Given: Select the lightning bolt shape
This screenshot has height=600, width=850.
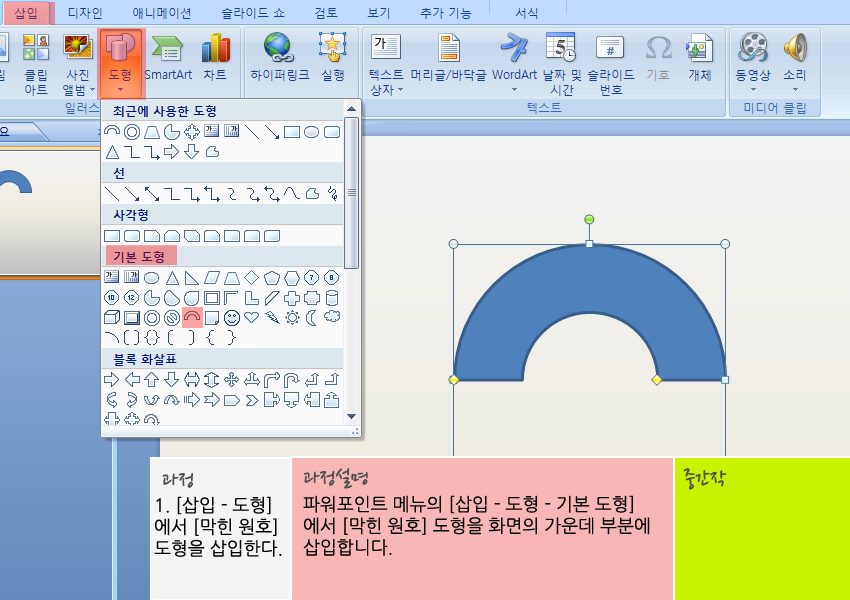Looking at the screenshot, I should [x=272, y=317].
